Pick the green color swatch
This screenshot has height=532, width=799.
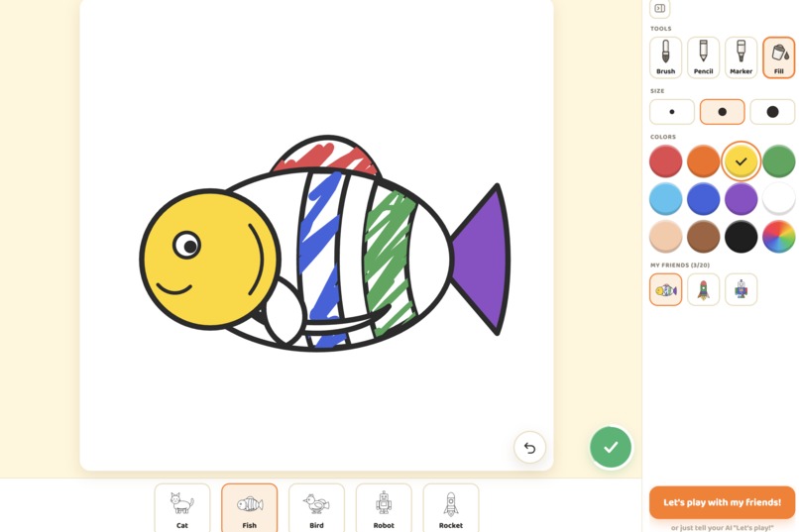(x=778, y=161)
